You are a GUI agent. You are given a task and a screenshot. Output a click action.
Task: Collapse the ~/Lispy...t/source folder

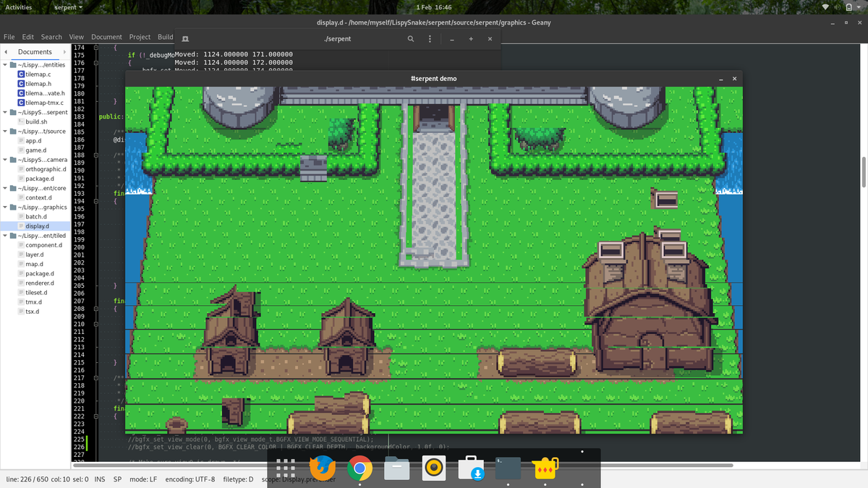click(6, 132)
